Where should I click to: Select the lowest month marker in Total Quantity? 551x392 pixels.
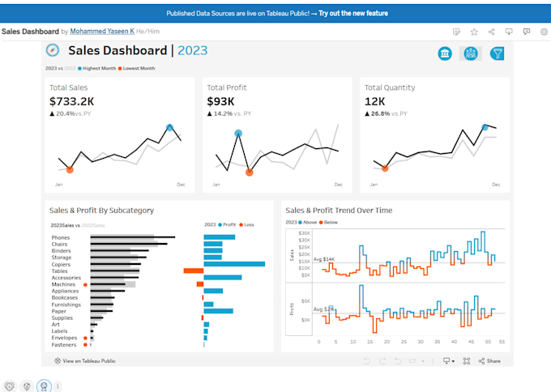[x=385, y=168]
